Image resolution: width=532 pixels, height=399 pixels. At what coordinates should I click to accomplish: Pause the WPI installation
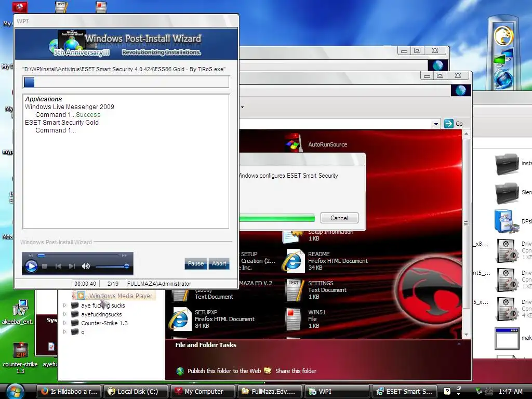[x=196, y=263]
